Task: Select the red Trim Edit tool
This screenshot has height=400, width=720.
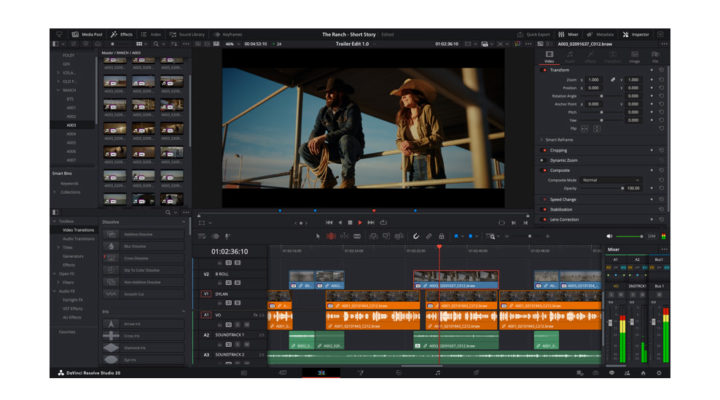Action: [331, 236]
